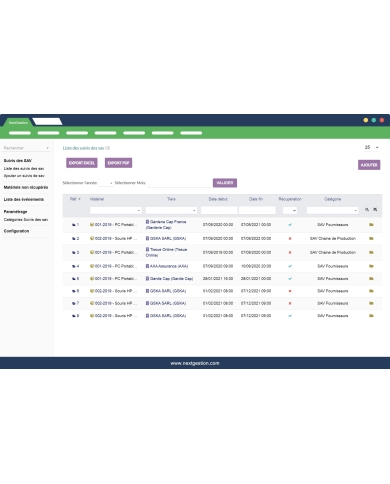Viewport: 390px width, 484px height.
Task: Click the Date début filter field
Action: coord(219,210)
